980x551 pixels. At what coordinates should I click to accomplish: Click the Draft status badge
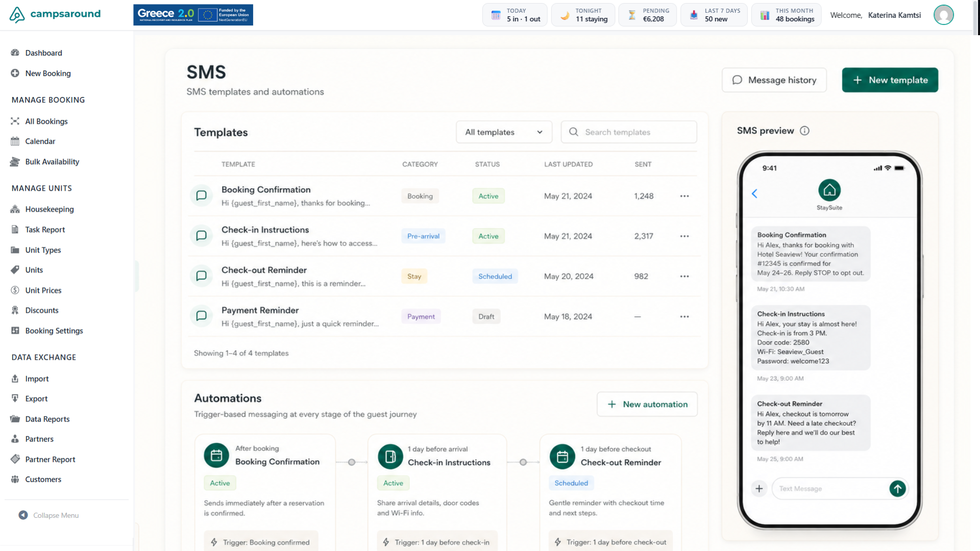tap(486, 317)
